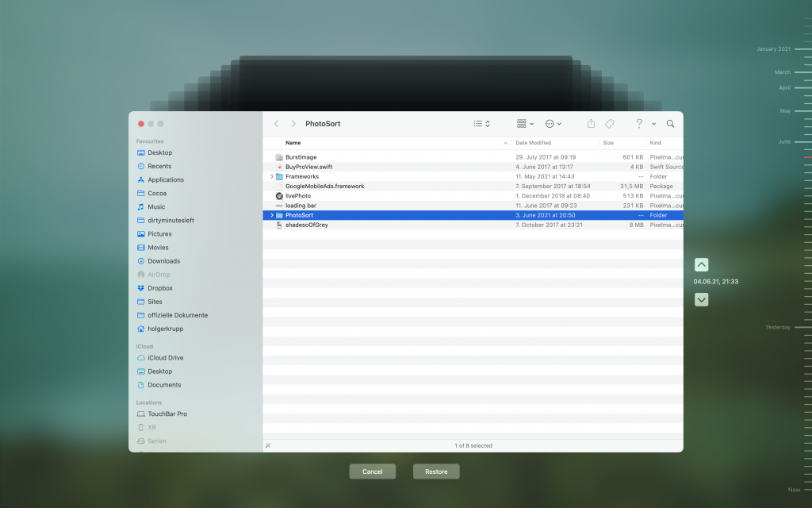
Task: Open the list view style selector
Action: tap(481, 124)
